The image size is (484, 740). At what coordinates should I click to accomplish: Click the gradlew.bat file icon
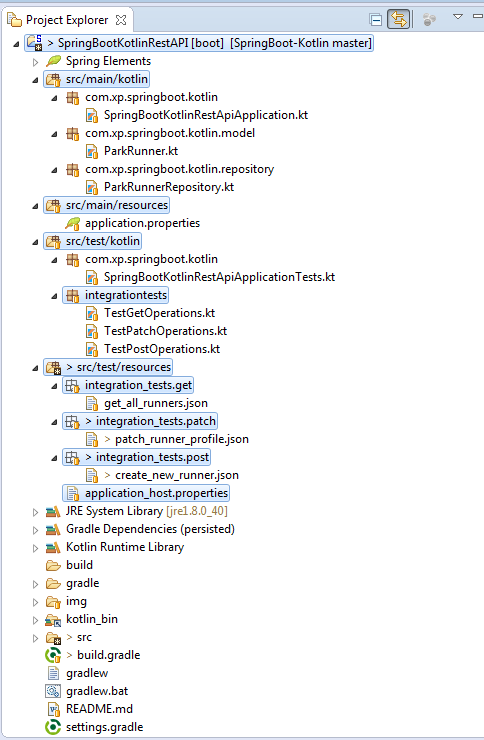(53, 691)
